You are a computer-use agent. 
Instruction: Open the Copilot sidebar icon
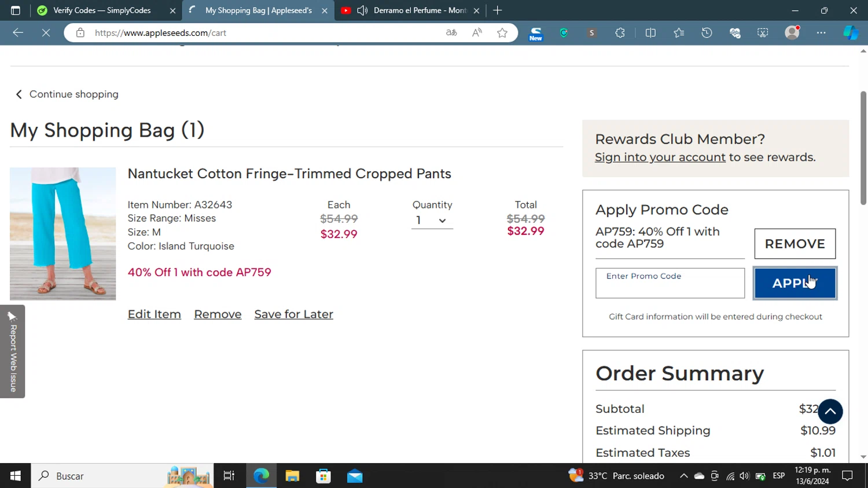click(x=850, y=33)
